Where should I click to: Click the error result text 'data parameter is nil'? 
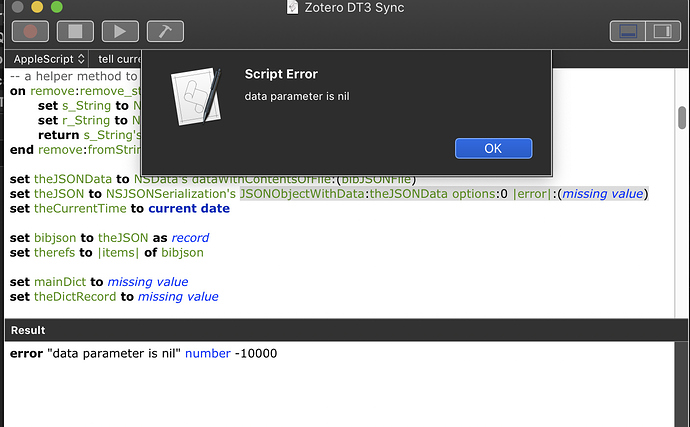point(116,353)
